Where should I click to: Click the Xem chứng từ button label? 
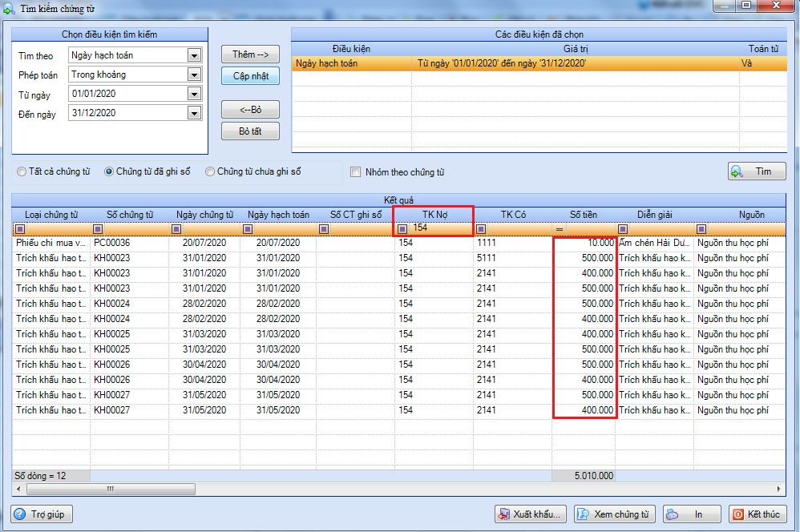[x=621, y=514]
